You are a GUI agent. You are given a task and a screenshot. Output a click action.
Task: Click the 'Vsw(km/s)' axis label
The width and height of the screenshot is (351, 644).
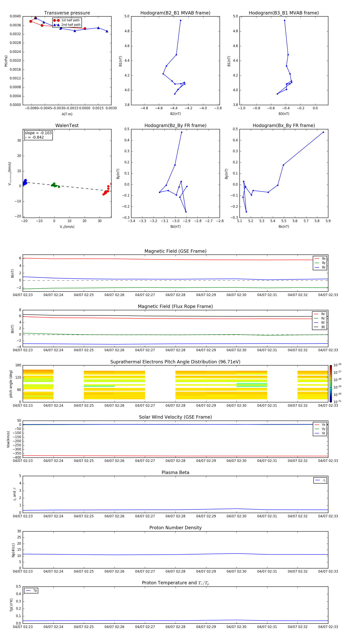coord(8,439)
